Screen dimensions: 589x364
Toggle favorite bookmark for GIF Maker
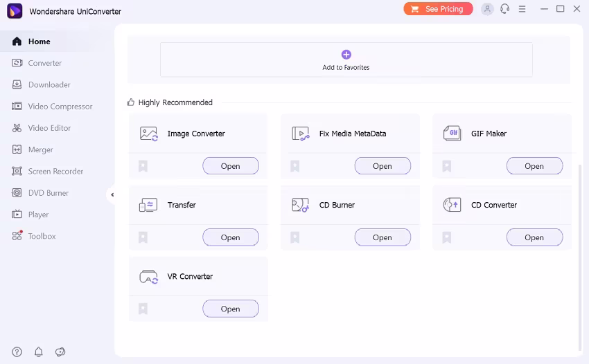tap(447, 166)
